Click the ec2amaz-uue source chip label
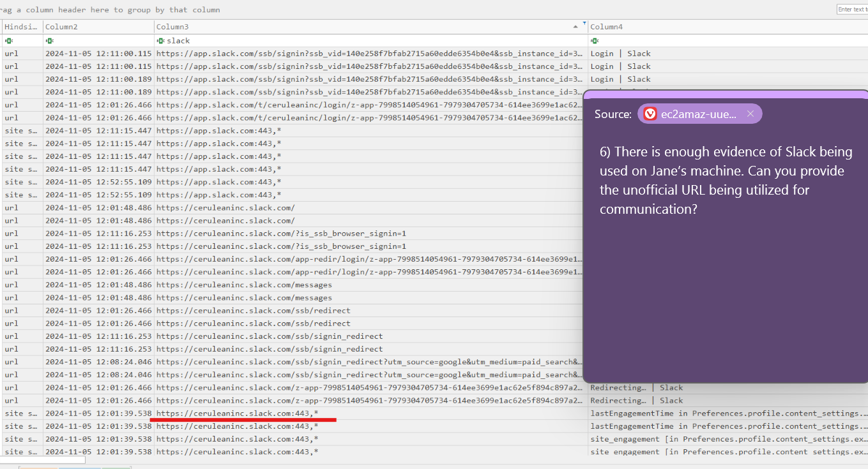The height and width of the screenshot is (469, 868). [x=698, y=114]
